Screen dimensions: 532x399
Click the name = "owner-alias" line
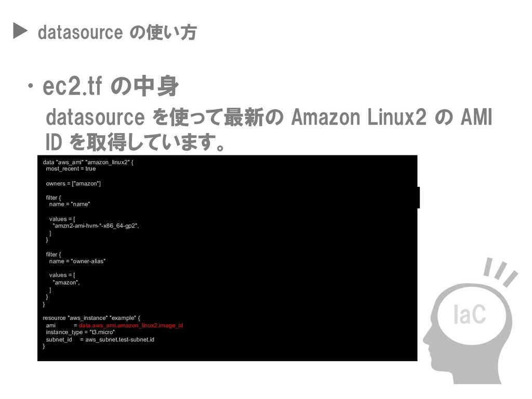(77, 261)
